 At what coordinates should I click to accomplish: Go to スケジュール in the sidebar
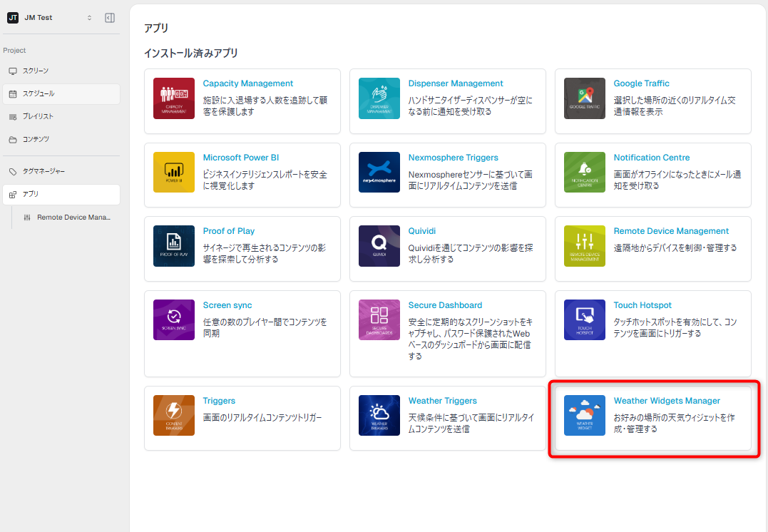tap(61, 93)
